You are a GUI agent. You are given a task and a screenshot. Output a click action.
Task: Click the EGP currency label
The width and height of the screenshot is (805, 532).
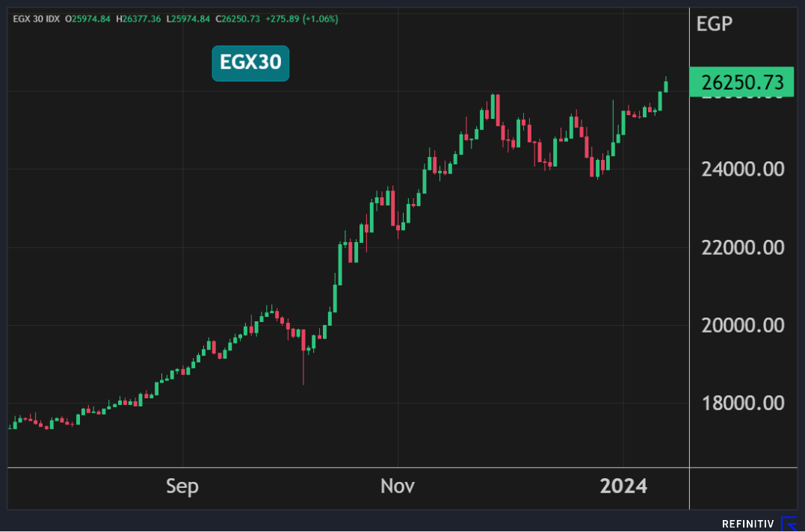(x=714, y=24)
